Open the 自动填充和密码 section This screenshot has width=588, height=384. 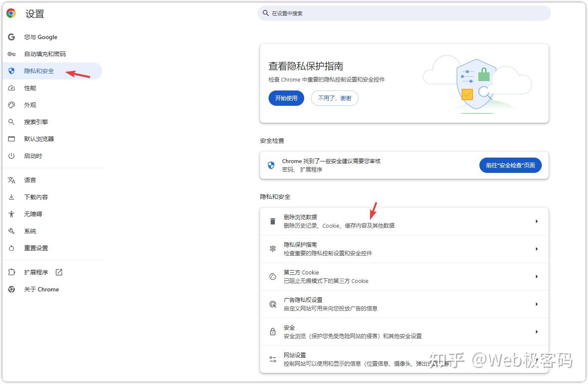53,54
